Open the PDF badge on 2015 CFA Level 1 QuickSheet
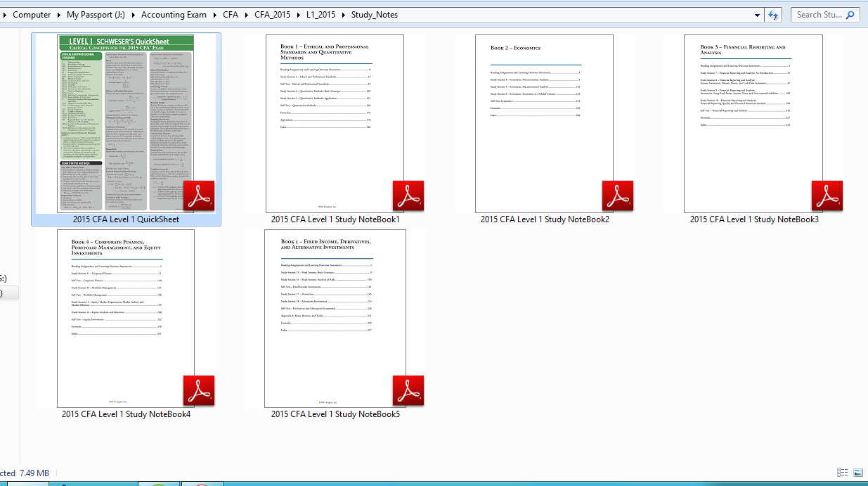Image resolution: width=868 pixels, height=486 pixels. coord(199,196)
